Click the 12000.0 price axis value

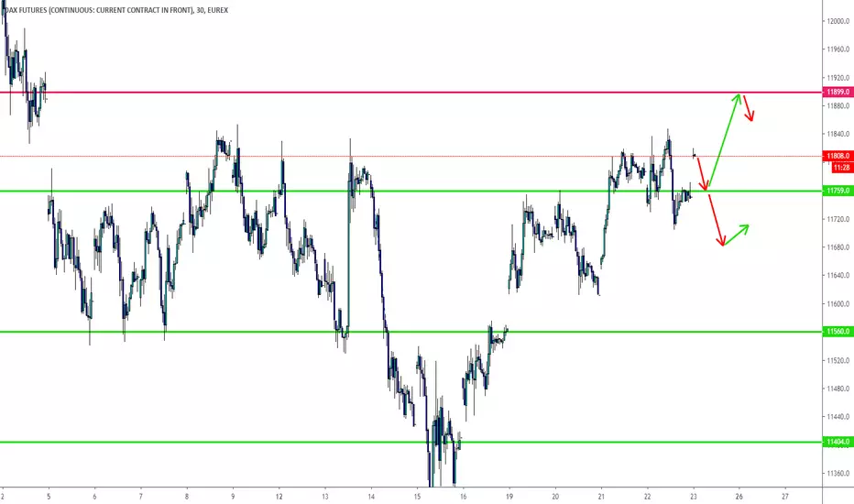tap(838, 21)
